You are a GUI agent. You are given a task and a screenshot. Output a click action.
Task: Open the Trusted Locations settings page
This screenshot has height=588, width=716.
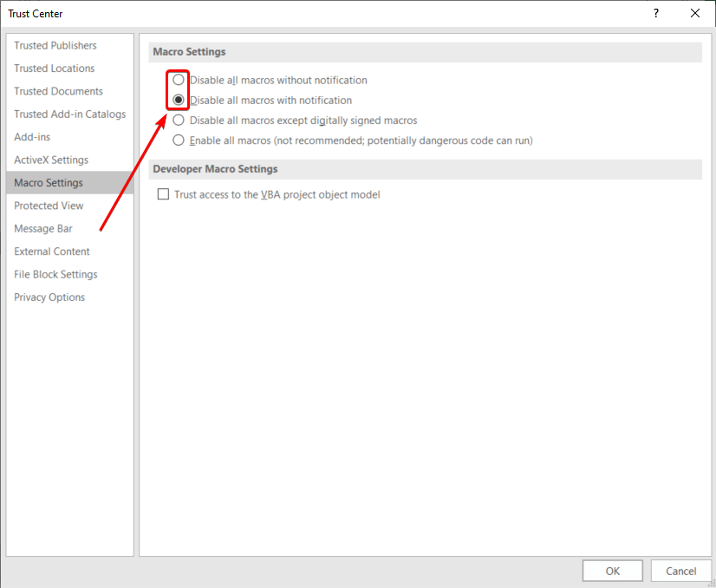point(54,68)
